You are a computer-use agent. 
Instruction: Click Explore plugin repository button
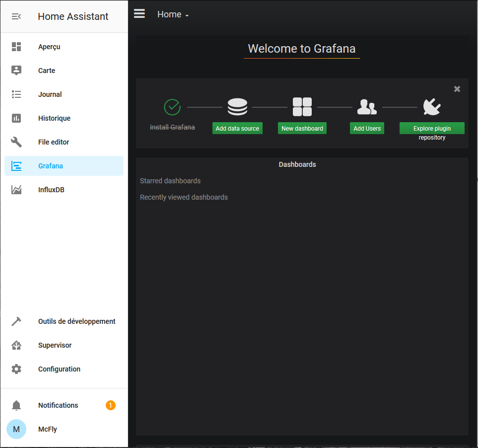coord(432,128)
